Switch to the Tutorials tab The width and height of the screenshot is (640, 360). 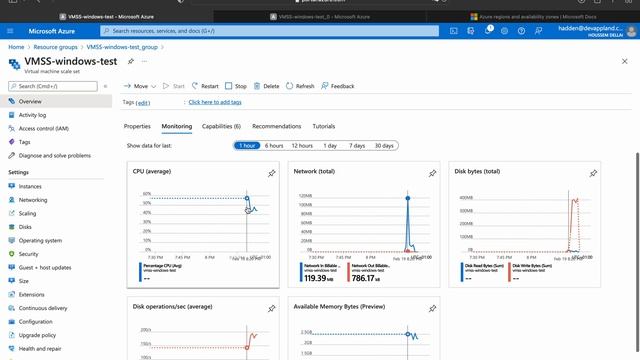pos(324,127)
